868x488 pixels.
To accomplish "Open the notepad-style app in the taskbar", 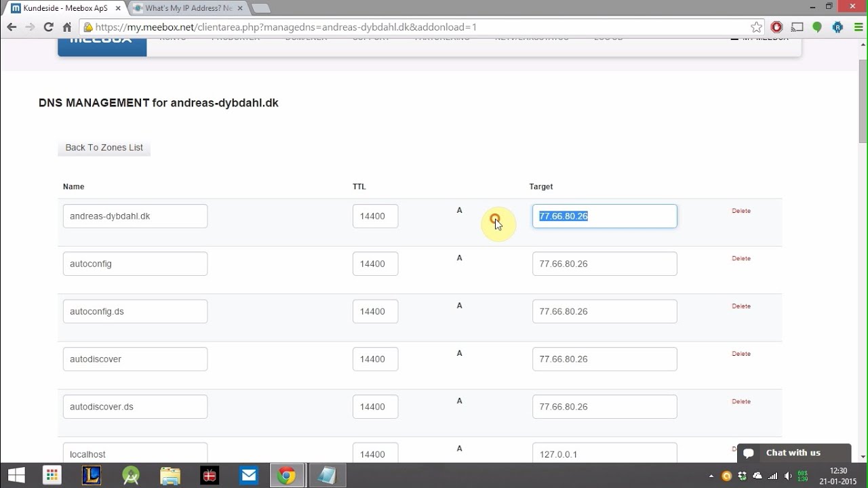I will pos(327,475).
